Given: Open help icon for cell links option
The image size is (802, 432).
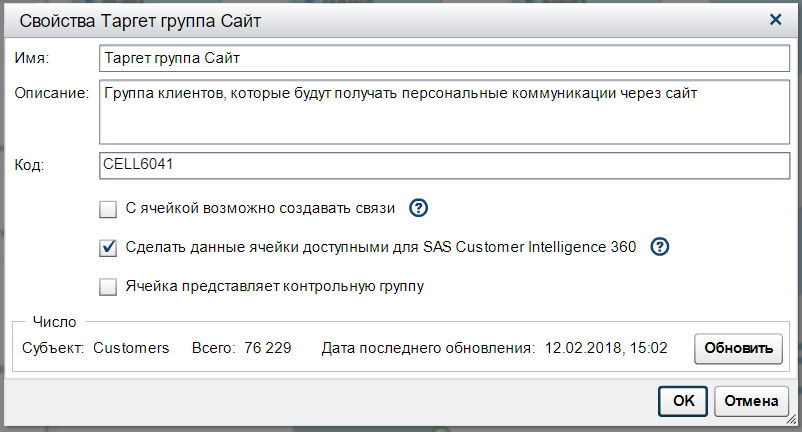Looking at the screenshot, I should tap(420, 208).
